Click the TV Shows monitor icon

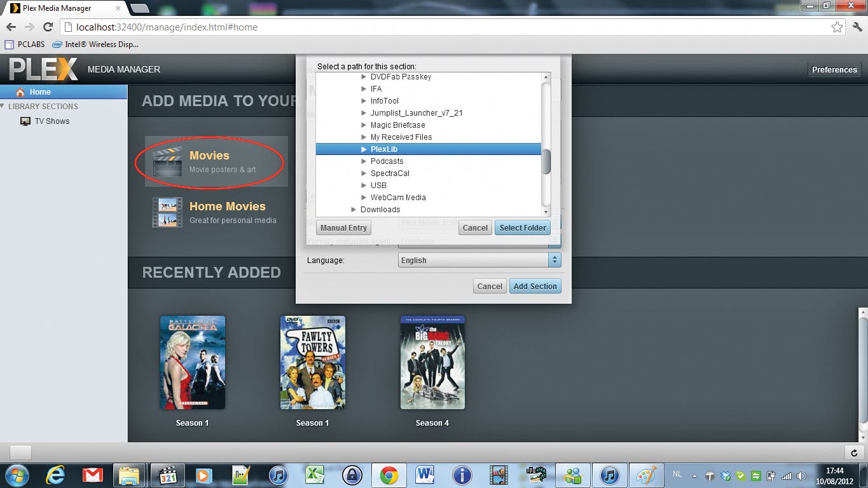[x=25, y=121]
